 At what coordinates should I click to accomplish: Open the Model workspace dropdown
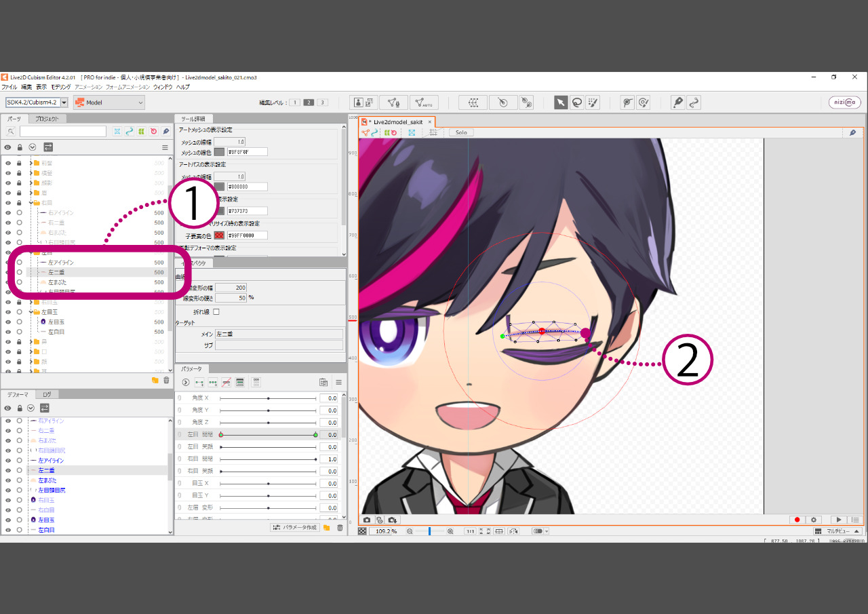(x=109, y=102)
